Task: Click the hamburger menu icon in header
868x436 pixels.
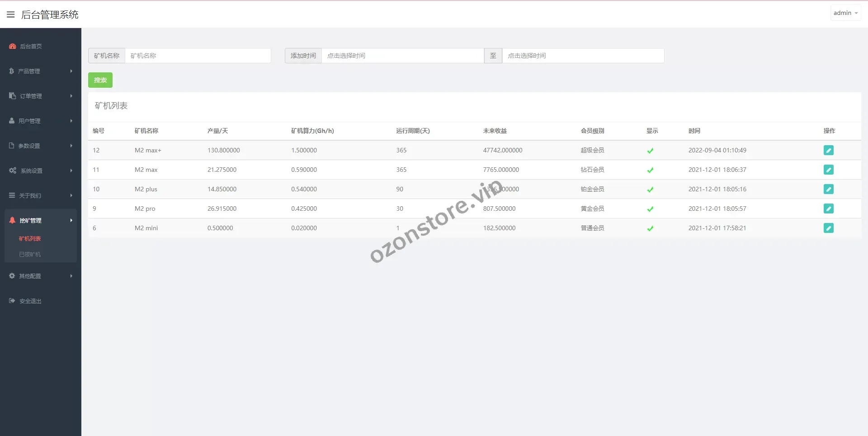Action: pos(11,14)
